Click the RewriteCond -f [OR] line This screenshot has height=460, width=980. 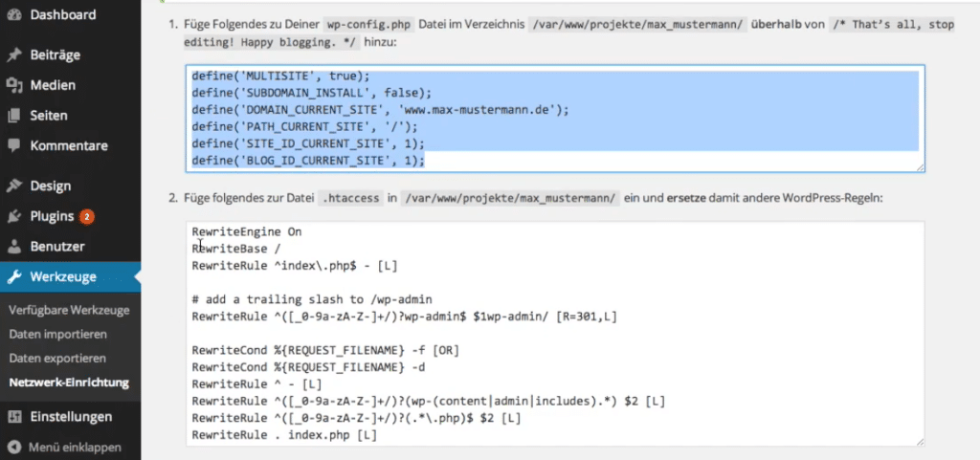[x=325, y=351]
